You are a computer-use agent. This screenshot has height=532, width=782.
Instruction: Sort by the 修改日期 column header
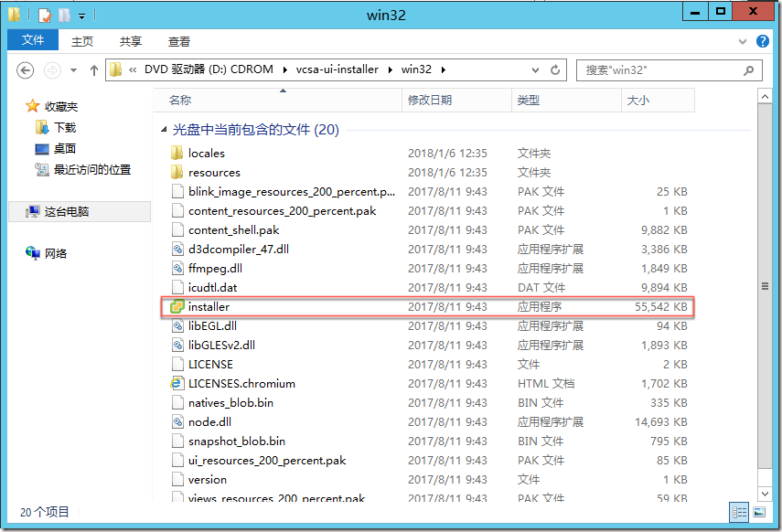tap(456, 101)
